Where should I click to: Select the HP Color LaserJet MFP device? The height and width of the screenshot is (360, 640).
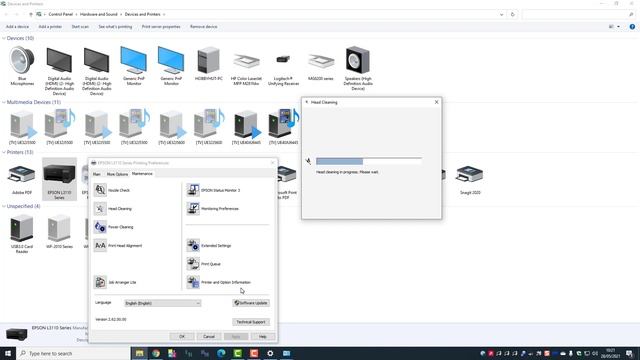tap(246, 66)
